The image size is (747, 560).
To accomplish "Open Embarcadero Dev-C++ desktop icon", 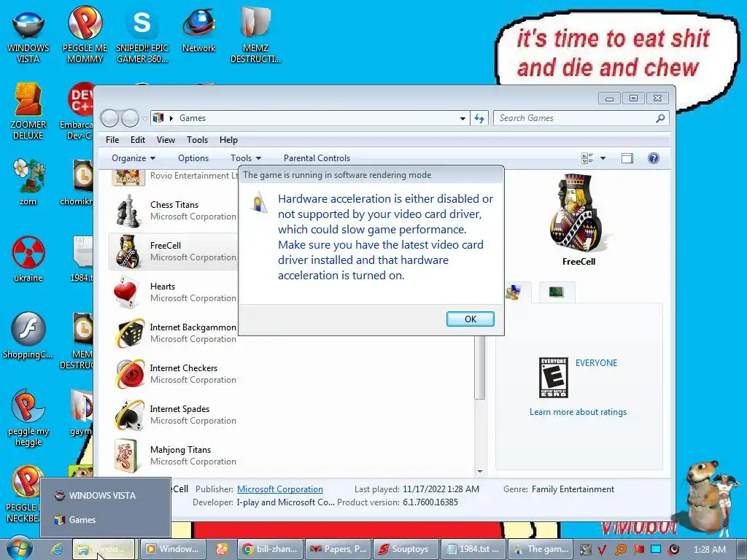I will (x=76, y=111).
